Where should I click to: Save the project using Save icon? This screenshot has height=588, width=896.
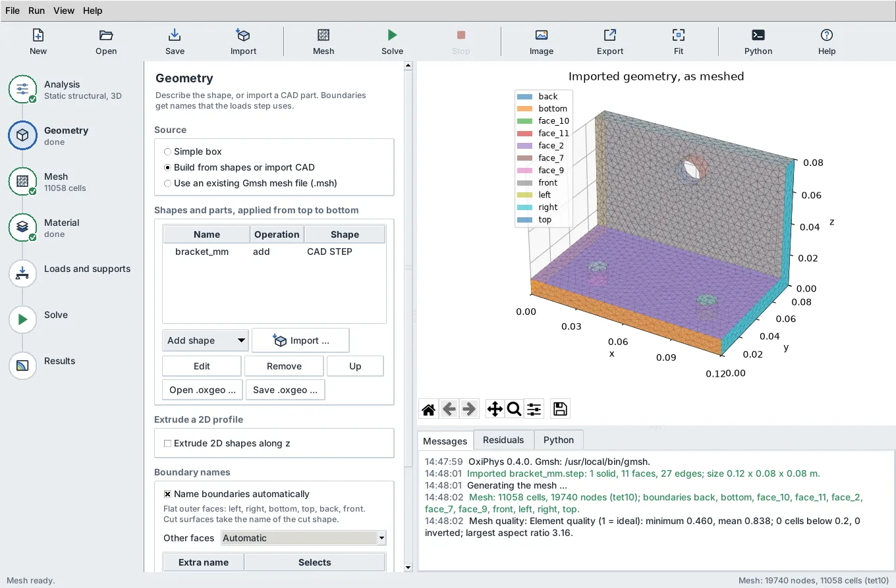click(175, 36)
